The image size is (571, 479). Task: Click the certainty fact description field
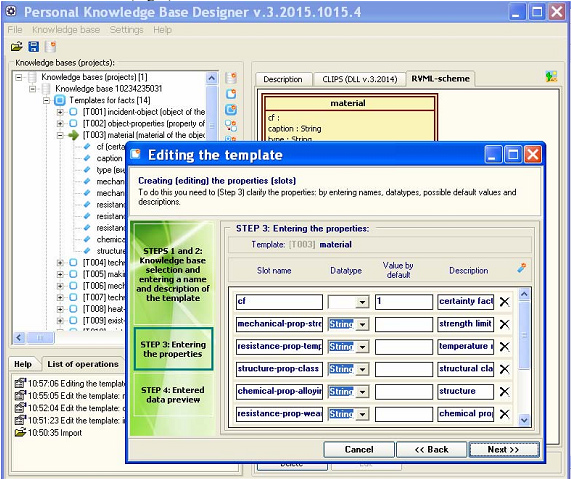click(x=465, y=302)
